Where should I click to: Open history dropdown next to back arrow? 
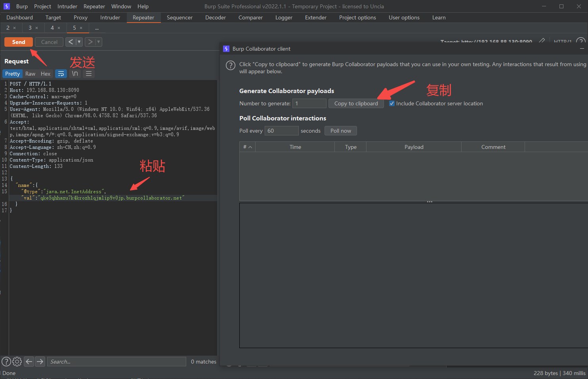click(x=79, y=42)
